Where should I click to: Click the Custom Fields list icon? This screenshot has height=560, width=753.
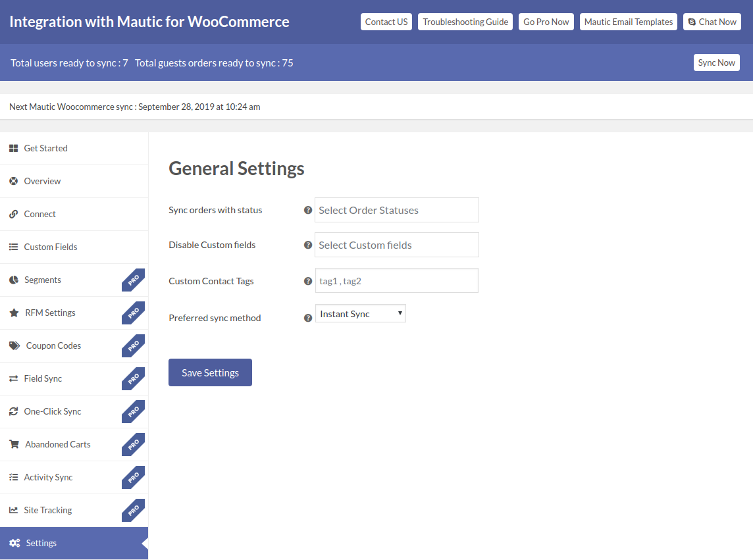point(13,247)
